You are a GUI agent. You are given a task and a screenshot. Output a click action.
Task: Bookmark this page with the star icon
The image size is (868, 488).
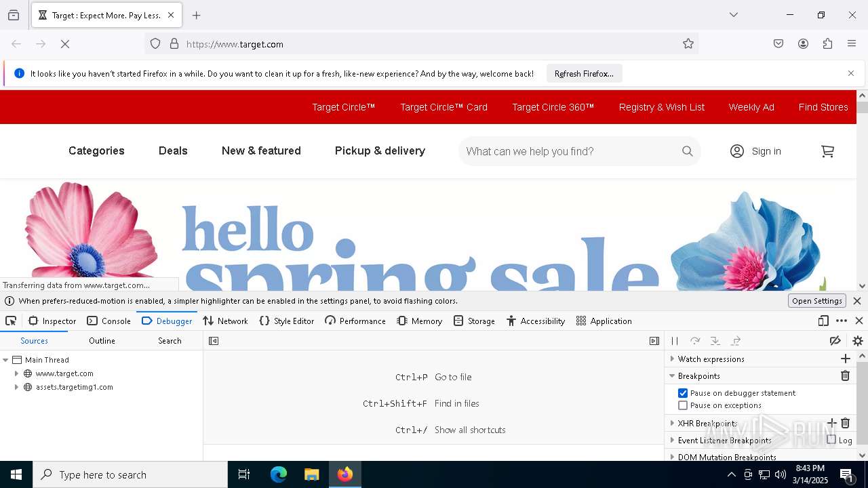(688, 44)
